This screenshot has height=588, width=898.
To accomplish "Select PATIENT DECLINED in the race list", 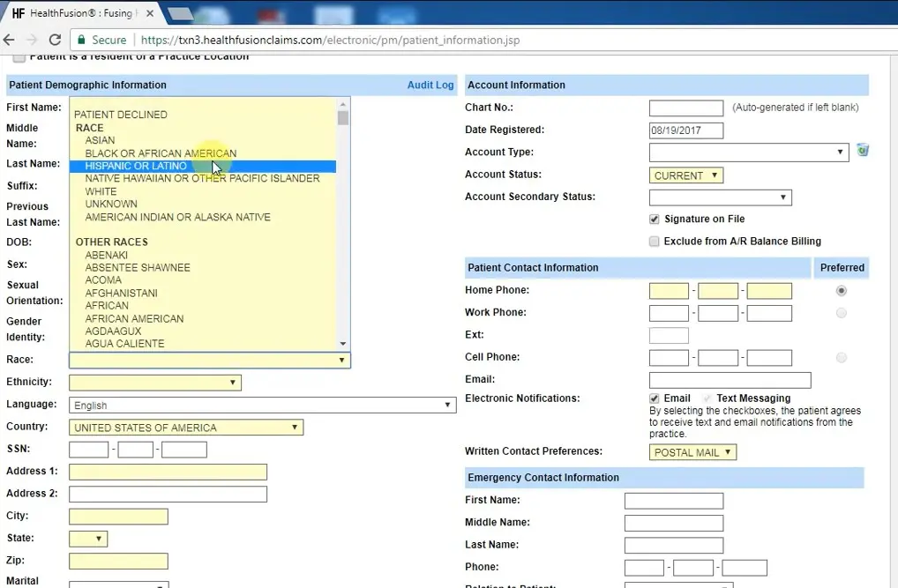I will (121, 115).
